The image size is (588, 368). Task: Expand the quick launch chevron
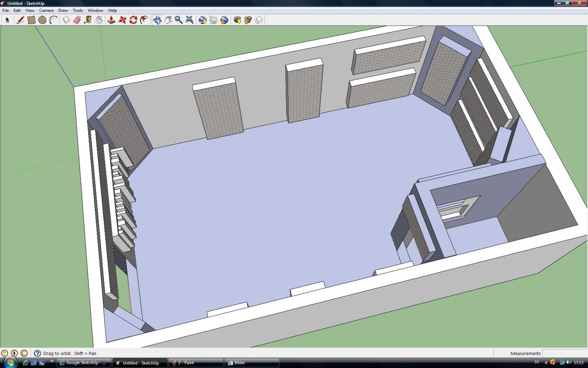52,361
